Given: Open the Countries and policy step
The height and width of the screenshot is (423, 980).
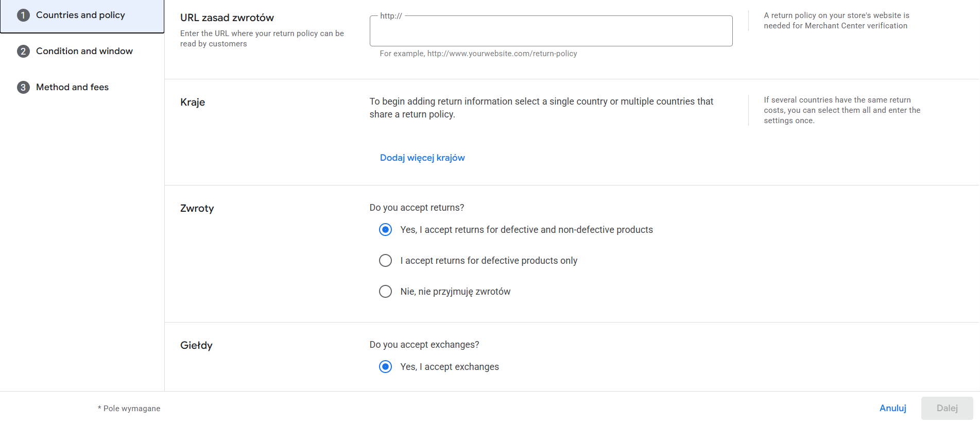Looking at the screenshot, I should (82, 15).
